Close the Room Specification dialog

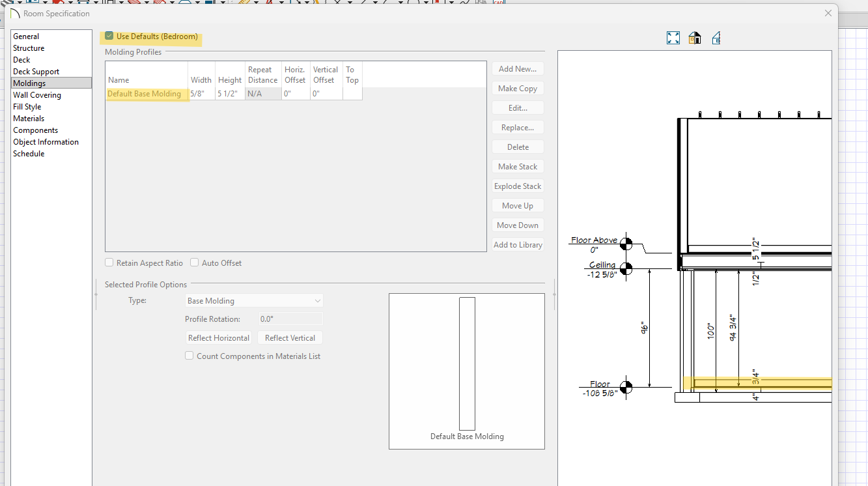(828, 13)
